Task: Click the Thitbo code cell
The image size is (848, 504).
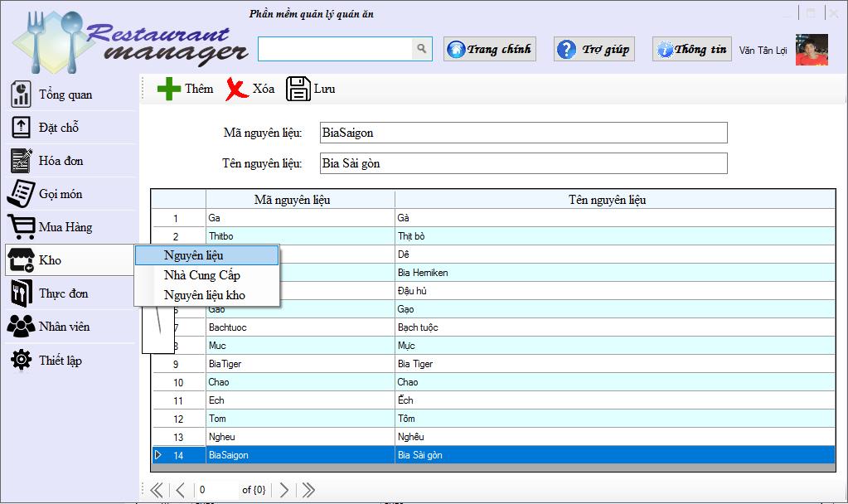Action: 300,236
